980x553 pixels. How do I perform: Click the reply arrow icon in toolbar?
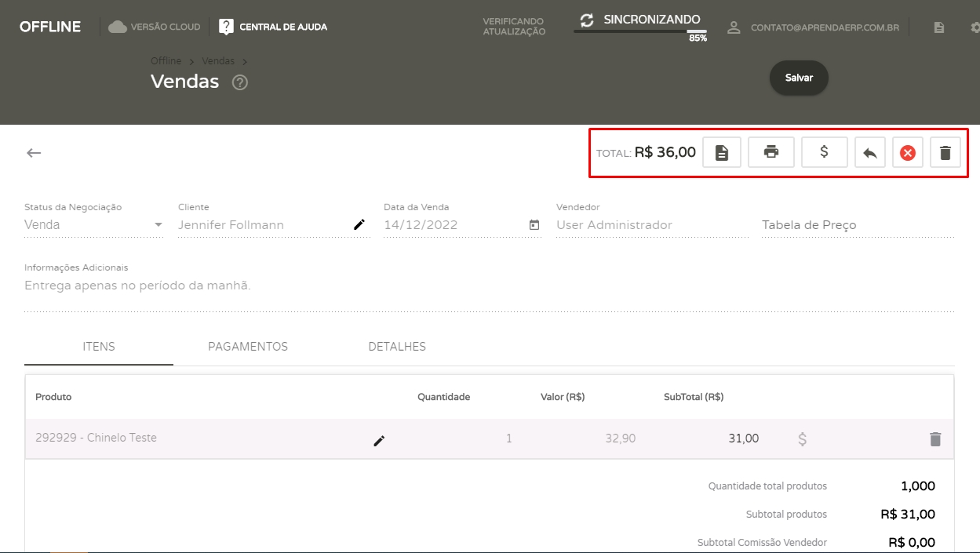tap(869, 153)
